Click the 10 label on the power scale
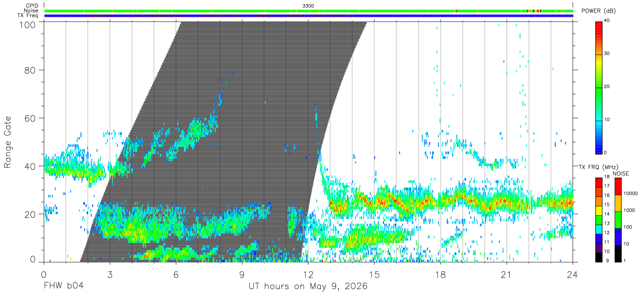This screenshot has height=297, width=644. coord(607,119)
